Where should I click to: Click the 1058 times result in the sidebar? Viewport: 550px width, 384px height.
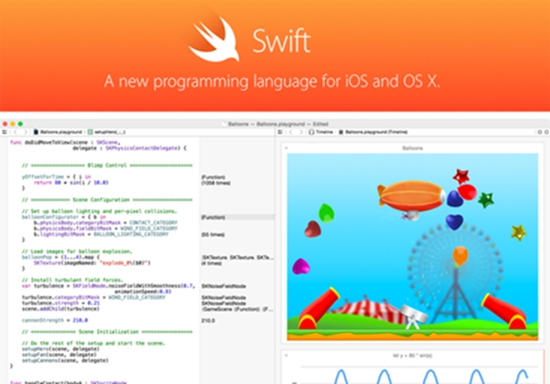coord(216,183)
